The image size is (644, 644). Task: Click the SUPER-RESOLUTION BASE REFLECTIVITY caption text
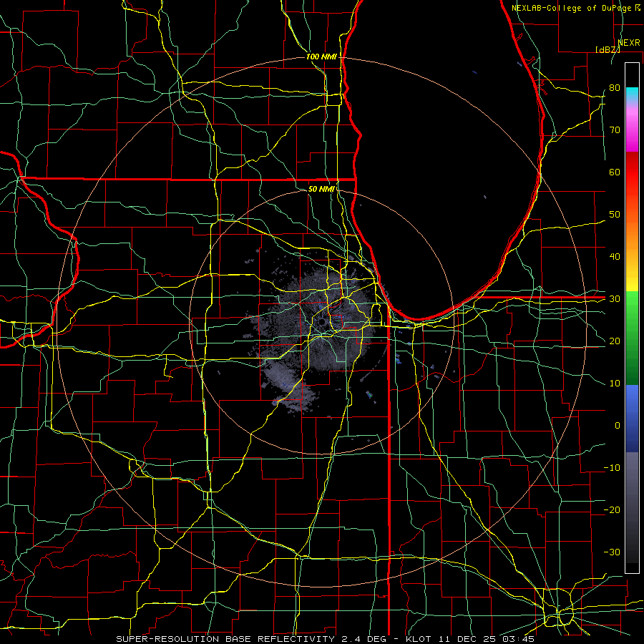click(x=225, y=639)
